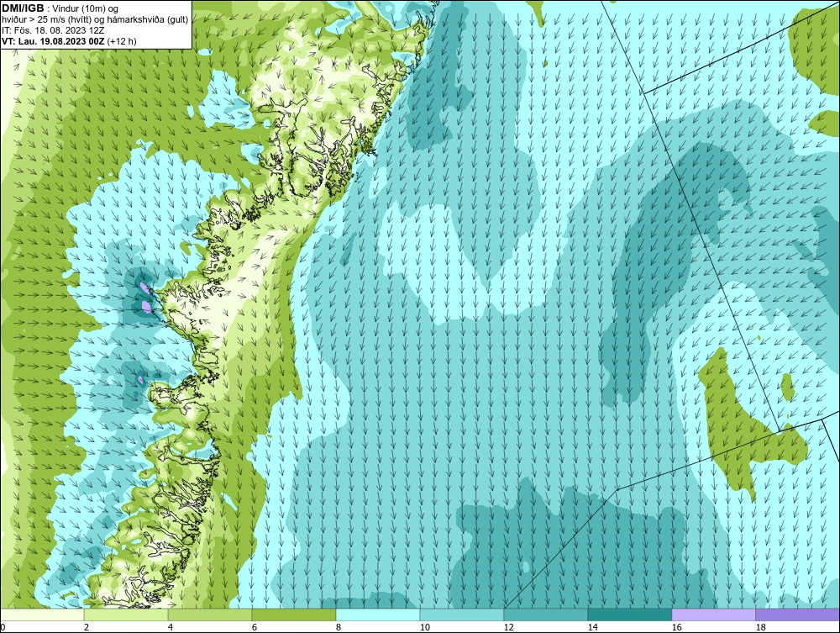Click the 10–12 m/s light teal legend swatch
840x633 pixels.
click(462, 615)
